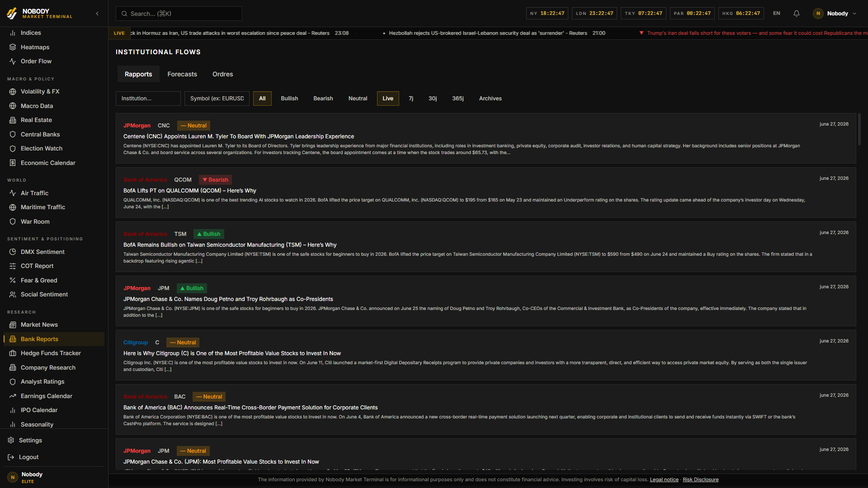Switch to the Forecasts tab
The width and height of the screenshot is (868, 488).
(182, 74)
